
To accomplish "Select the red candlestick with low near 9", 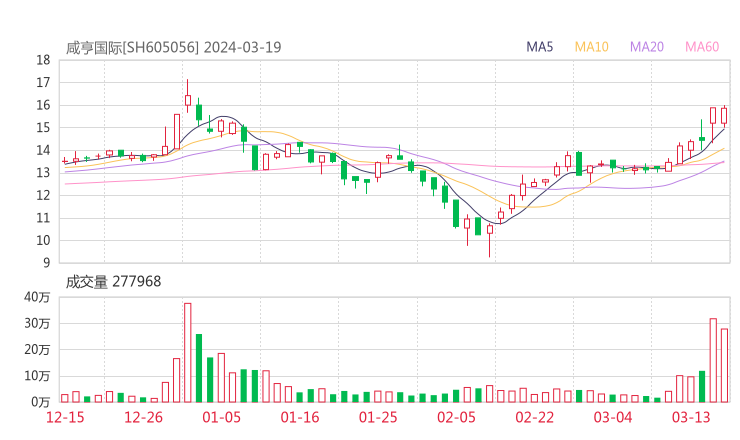I will point(490,241).
